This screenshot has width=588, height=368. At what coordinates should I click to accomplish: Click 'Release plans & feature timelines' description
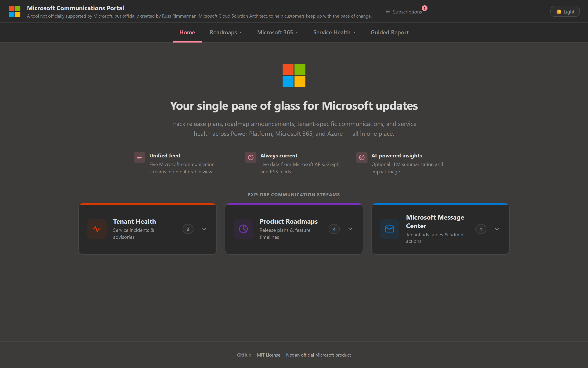point(285,233)
